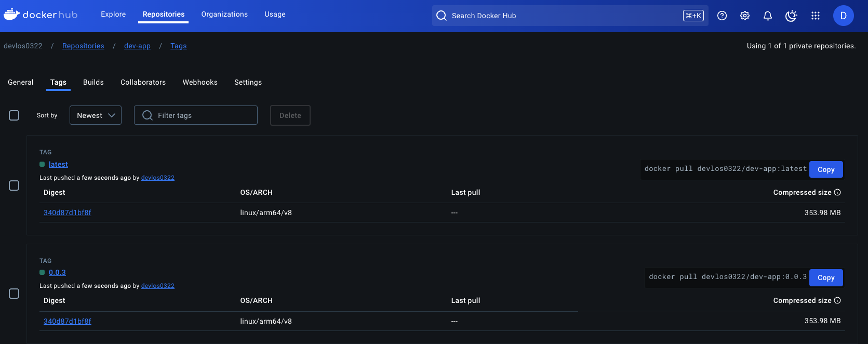Screen dimensions: 868x344
Task: Click 353.98 MB in latest row
Action: click(822, 213)
